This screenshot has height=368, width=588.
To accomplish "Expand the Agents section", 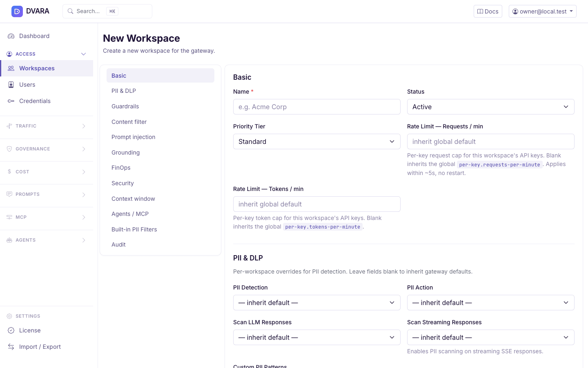I will (x=47, y=240).
